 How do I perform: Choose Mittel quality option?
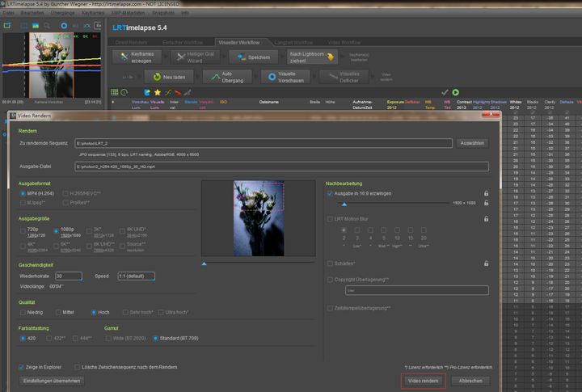pyautogui.click(x=58, y=313)
